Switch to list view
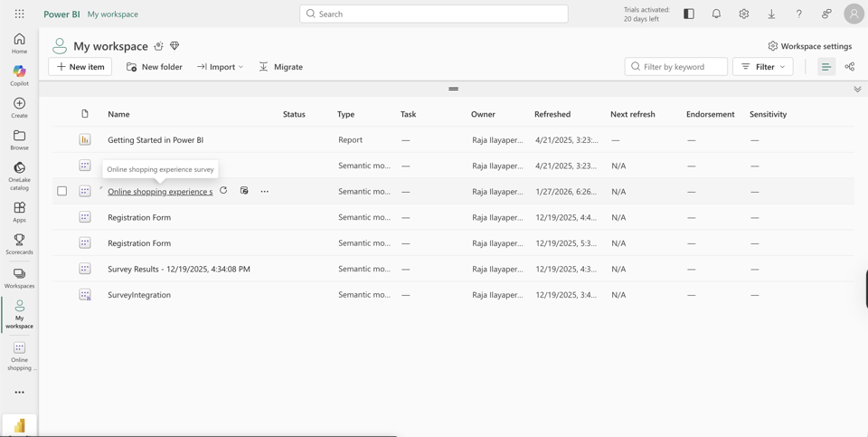Viewport: 868px width, 437px height. pyautogui.click(x=826, y=66)
